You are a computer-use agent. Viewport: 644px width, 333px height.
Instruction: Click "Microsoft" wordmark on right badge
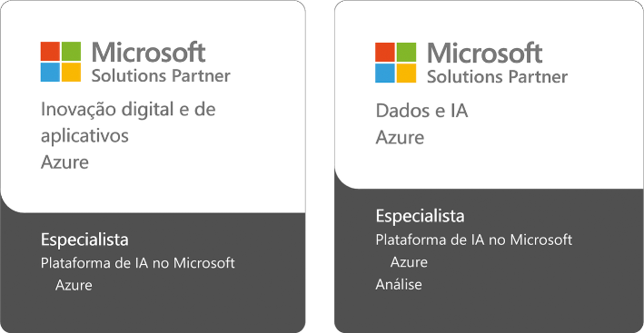(485, 54)
